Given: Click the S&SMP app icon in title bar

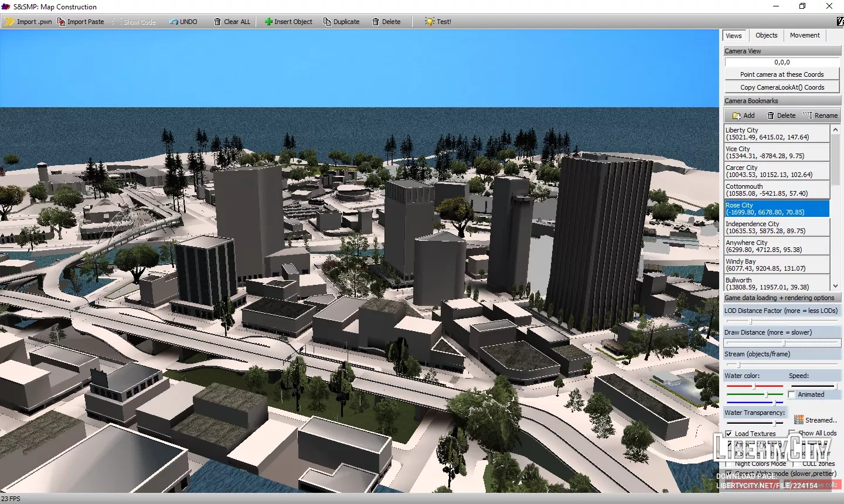Looking at the screenshot, I should pyautogui.click(x=6, y=6).
